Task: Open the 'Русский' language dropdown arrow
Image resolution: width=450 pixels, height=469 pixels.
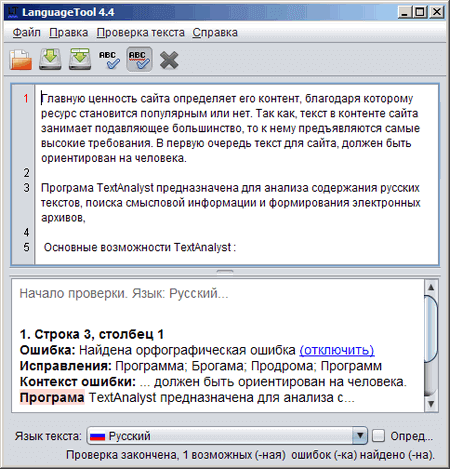Action: [x=360, y=436]
